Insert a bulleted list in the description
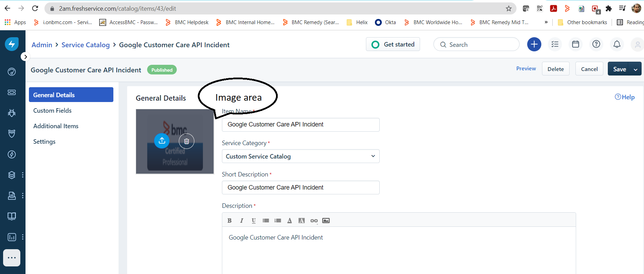644x274 pixels. (266, 221)
